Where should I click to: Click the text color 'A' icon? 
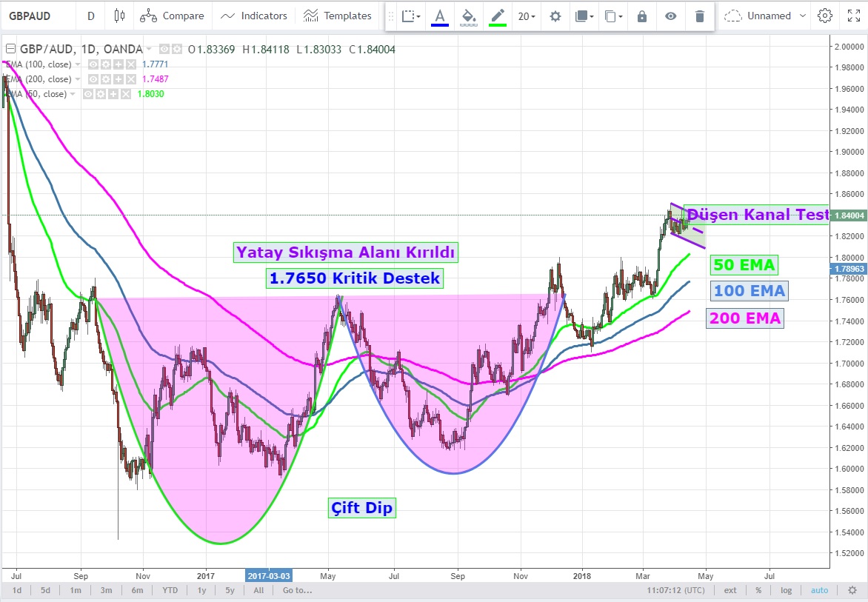coord(440,16)
